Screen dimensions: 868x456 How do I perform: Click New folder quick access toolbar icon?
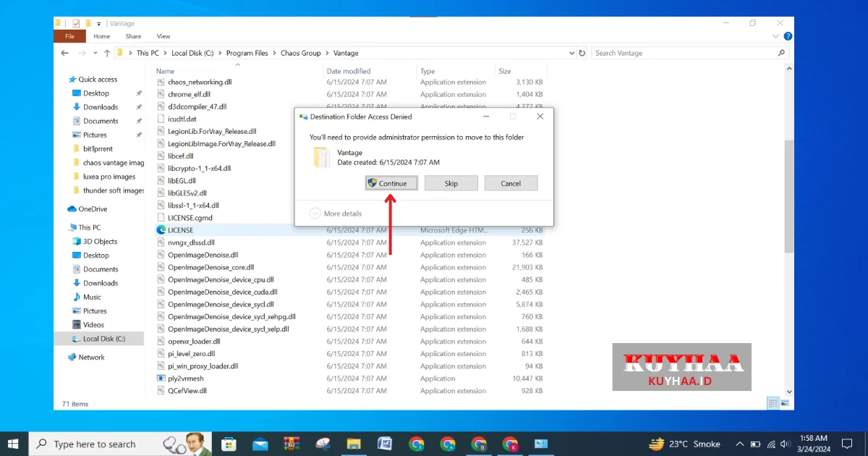[88, 23]
